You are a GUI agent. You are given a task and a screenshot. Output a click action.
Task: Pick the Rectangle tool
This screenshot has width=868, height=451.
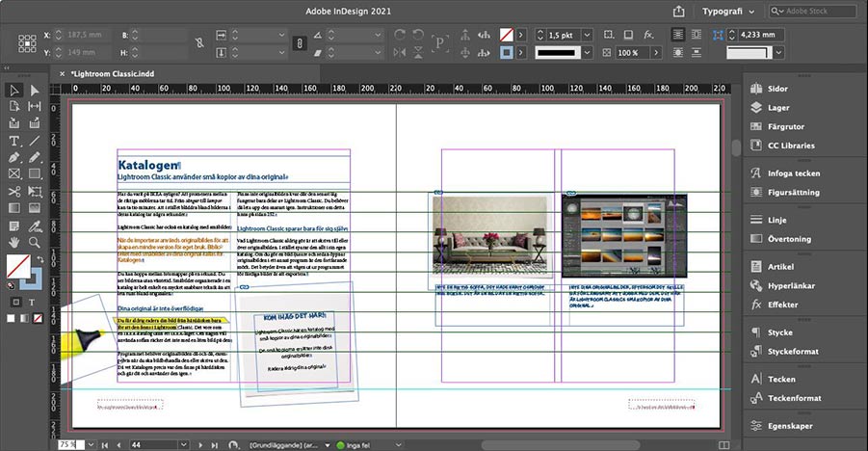[x=35, y=174]
